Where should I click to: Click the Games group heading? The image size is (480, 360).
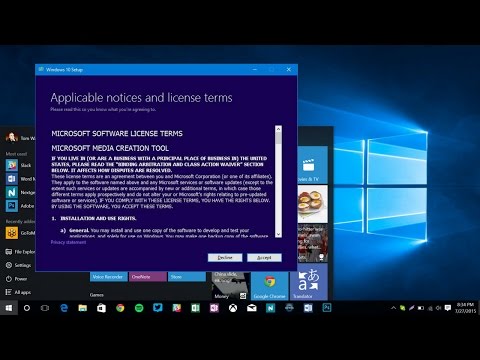click(97, 295)
